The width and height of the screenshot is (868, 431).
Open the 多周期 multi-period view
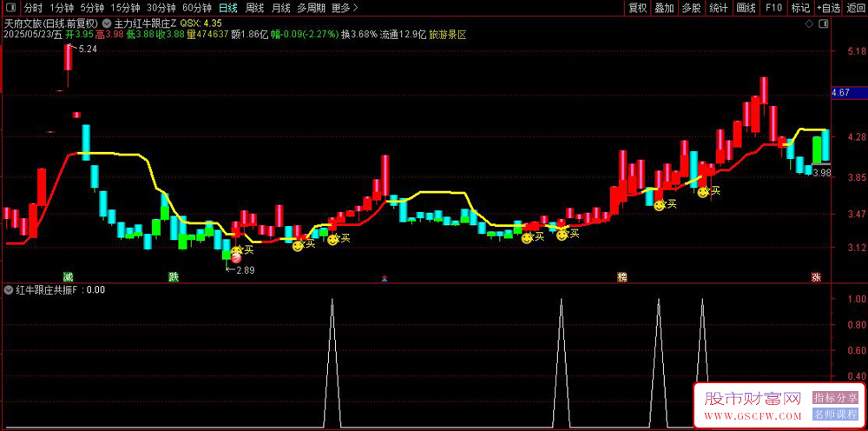click(311, 8)
